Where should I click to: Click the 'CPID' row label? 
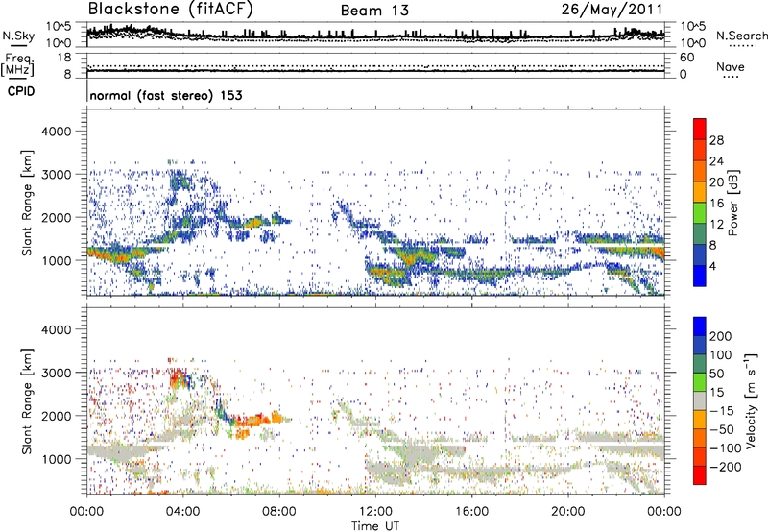(21, 91)
